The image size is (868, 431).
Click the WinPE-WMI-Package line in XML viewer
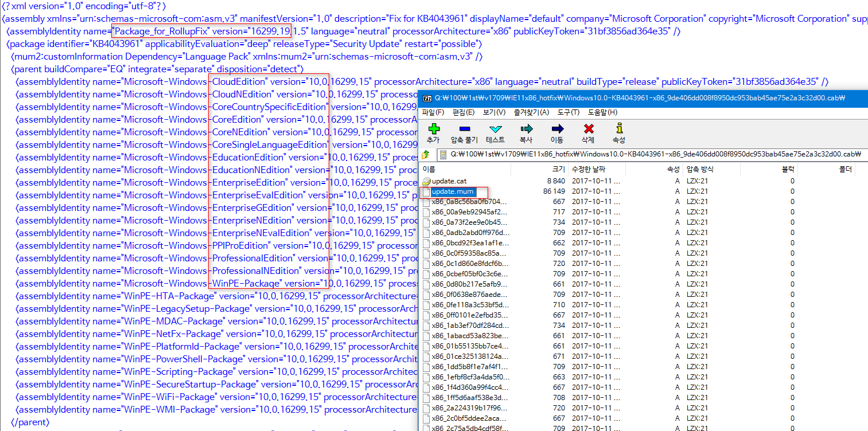(x=217, y=409)
